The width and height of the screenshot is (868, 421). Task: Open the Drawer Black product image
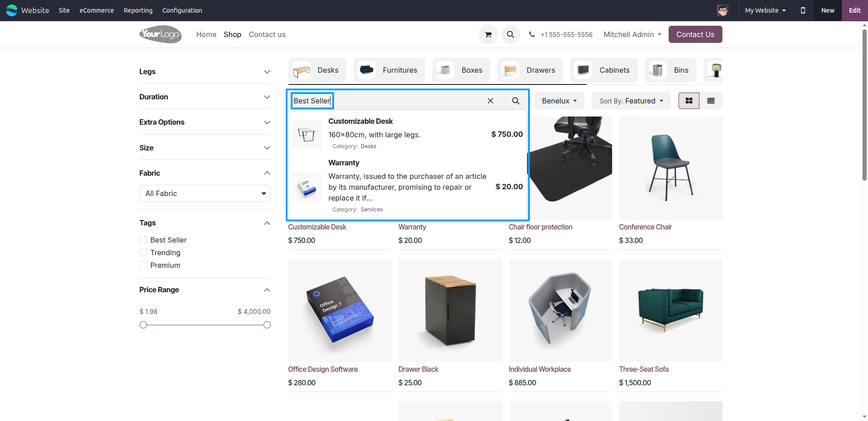[450, 310]
